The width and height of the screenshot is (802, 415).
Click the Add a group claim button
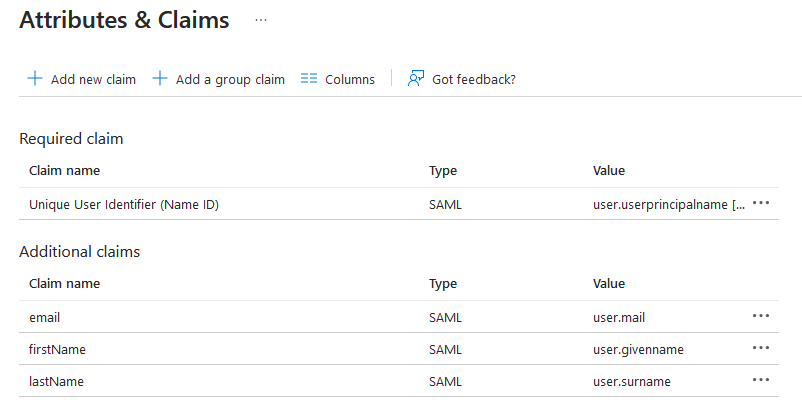pyautogui.click(x=219, y=79)
